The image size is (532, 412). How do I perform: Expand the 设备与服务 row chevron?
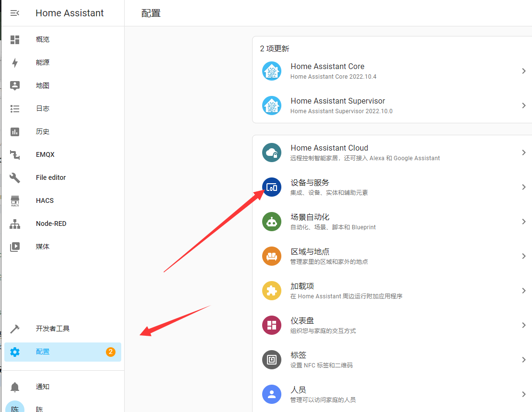click(524, 187)
